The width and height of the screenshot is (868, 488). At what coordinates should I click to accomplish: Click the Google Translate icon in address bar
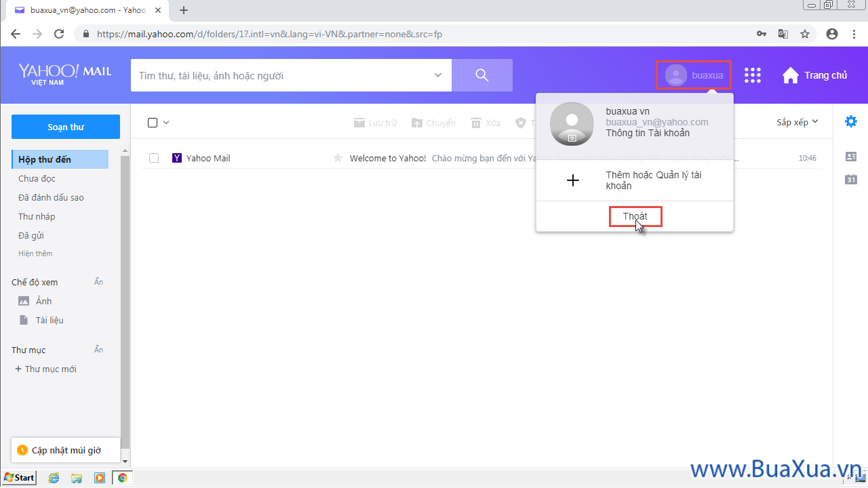(x=783, y=34)
